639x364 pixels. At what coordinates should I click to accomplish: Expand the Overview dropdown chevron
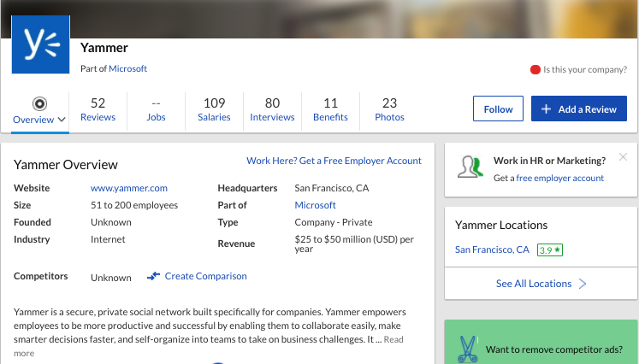coord(62,120)
